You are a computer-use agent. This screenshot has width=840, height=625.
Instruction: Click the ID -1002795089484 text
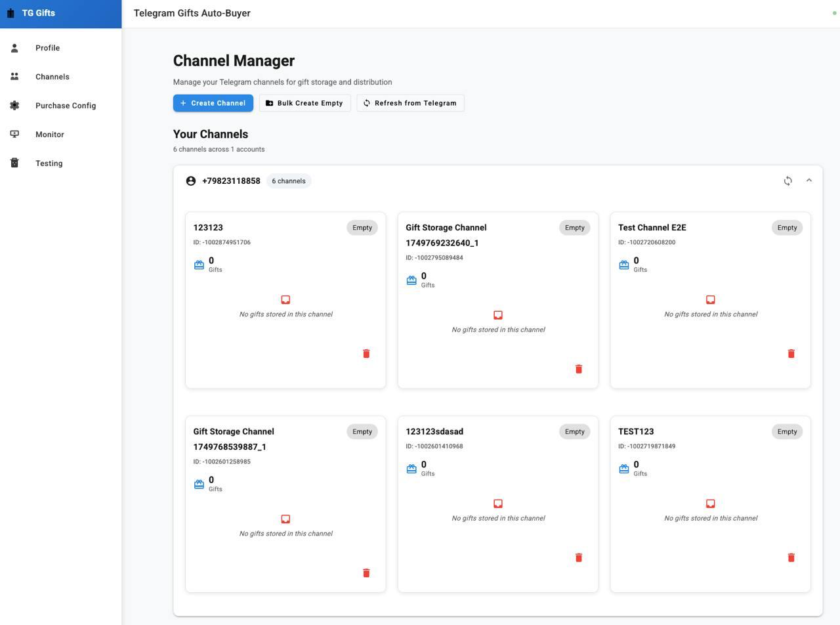434,258
